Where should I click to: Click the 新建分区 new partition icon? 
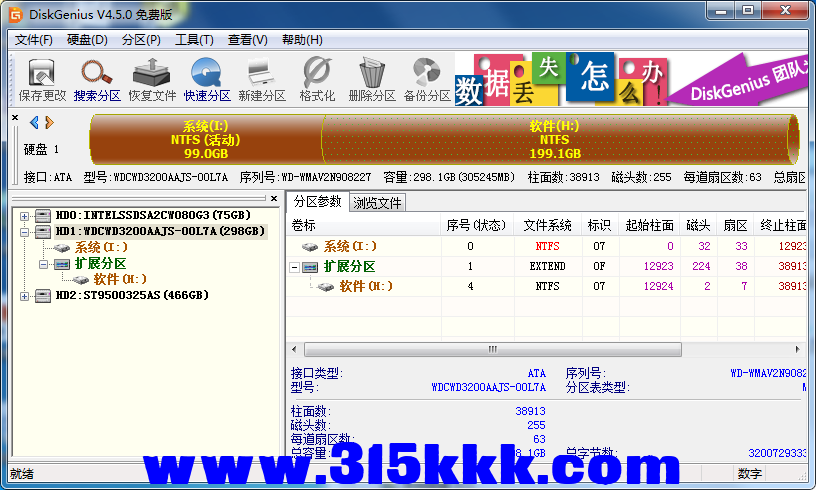[x=262, y=79]
